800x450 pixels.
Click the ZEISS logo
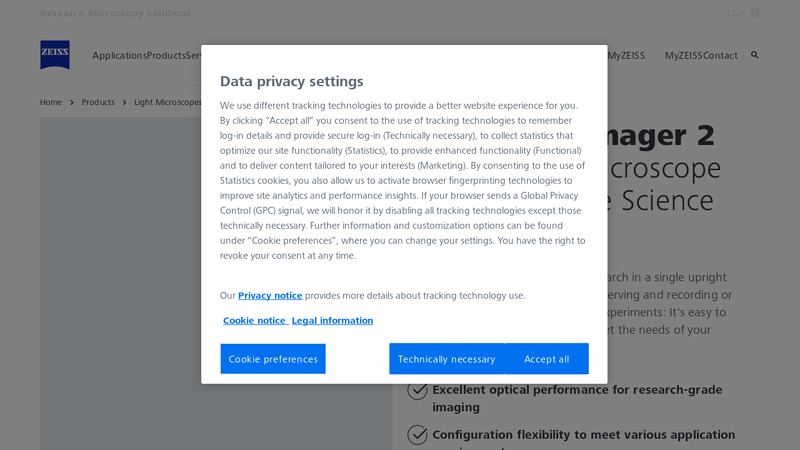(55, 55)
